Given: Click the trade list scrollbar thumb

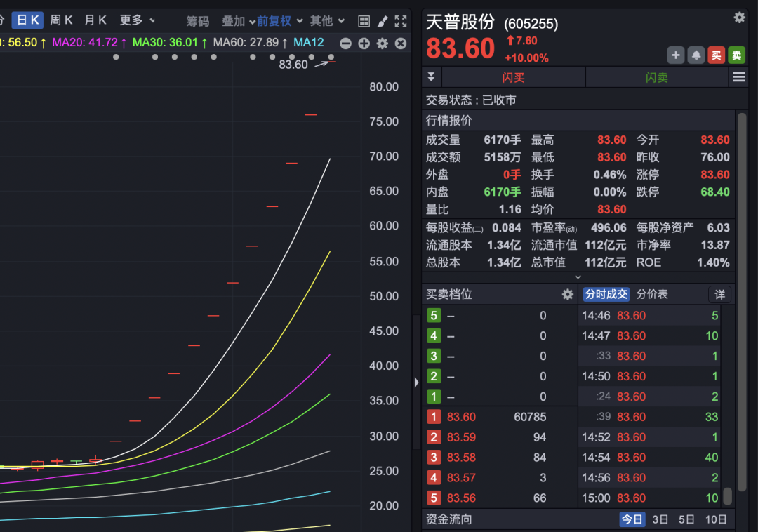Looking at the screenshot, I should 728,496.
